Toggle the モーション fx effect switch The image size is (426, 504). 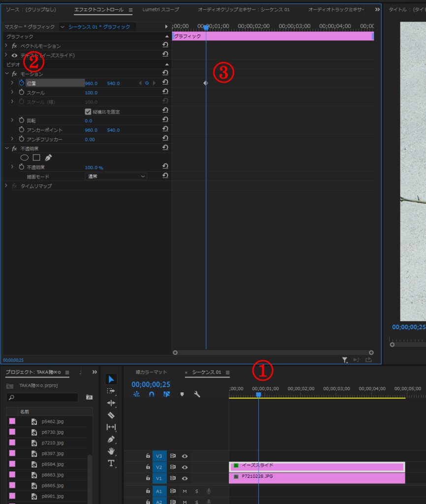tap(14, 74)
